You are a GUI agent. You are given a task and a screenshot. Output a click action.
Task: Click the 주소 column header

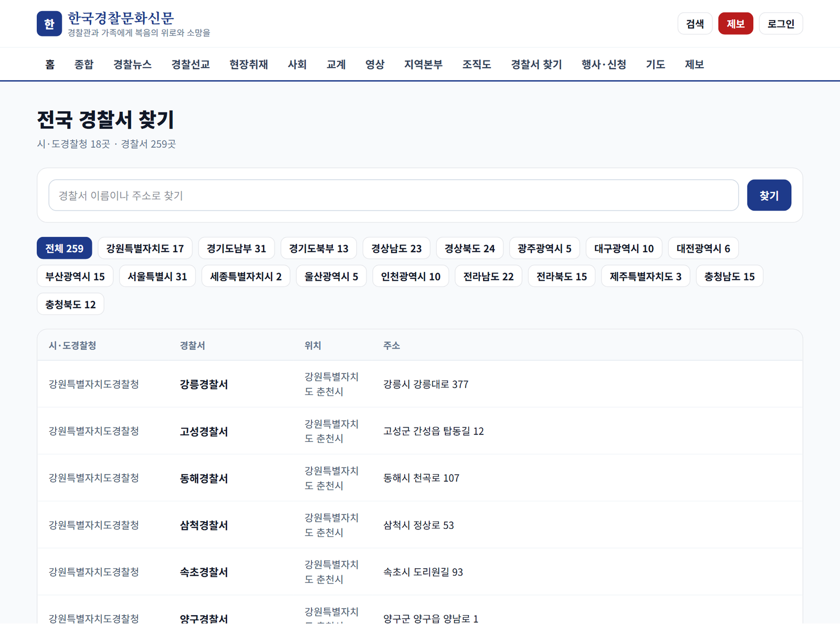pos(392,345)
